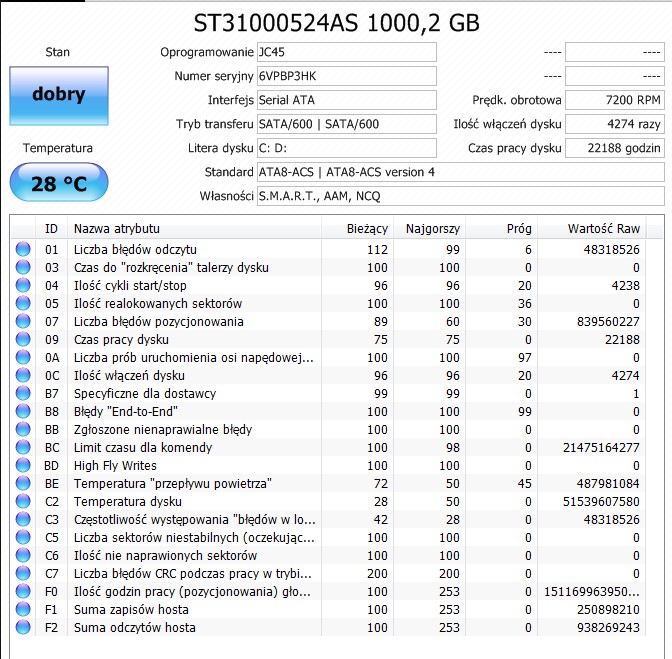Screen dimensions: 672x659
Task: Select 'Ilość realokowanych sektorów' attribute name
Action: click(x=158, y=303)
